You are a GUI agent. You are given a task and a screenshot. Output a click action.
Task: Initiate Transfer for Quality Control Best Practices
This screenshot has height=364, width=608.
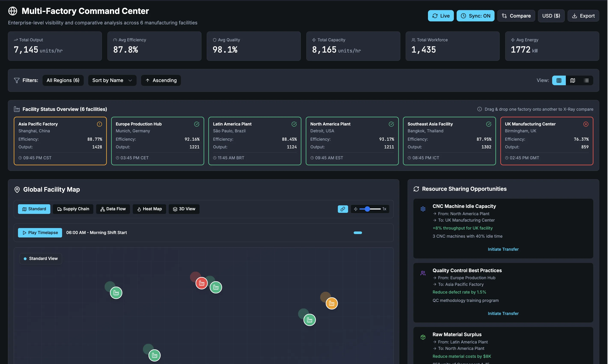(503, 313)
